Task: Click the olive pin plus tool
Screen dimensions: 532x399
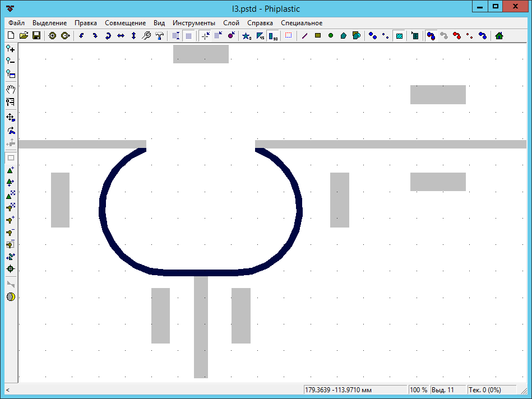Action: click(11, 220)
